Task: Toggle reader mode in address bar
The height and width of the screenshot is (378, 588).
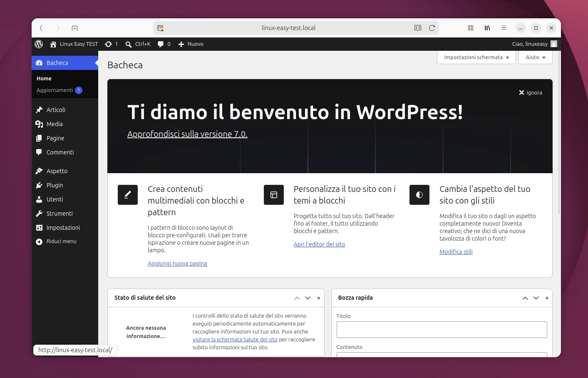Action: [x=418, y=28]
